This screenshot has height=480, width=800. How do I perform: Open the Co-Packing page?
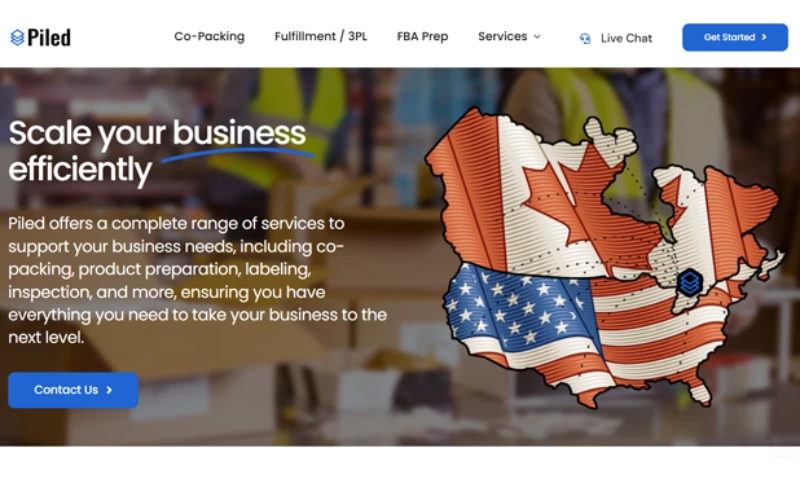tap(209, 37)
